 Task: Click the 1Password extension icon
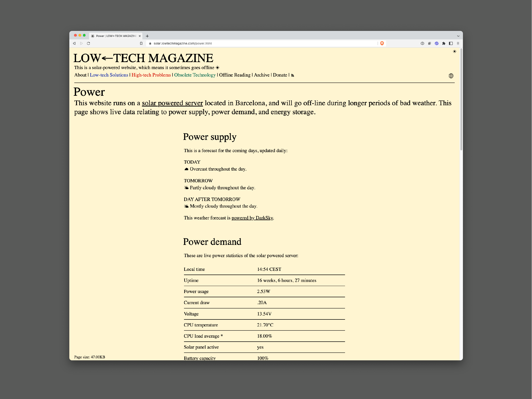422,43
